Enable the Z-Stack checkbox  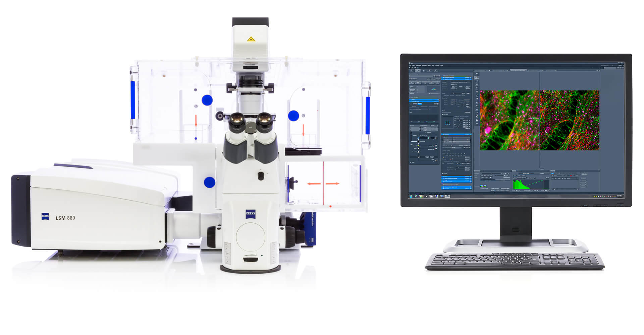click(x=410, y=87)
